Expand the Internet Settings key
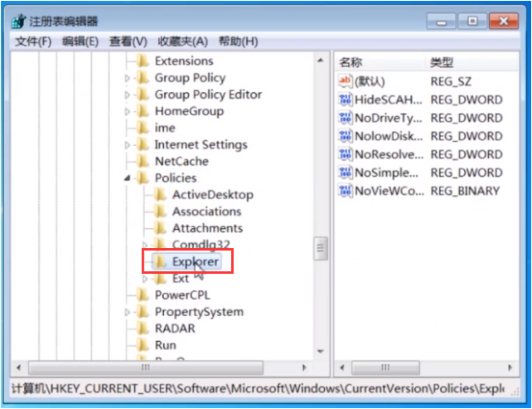The image size is (532, 409). 128,145
